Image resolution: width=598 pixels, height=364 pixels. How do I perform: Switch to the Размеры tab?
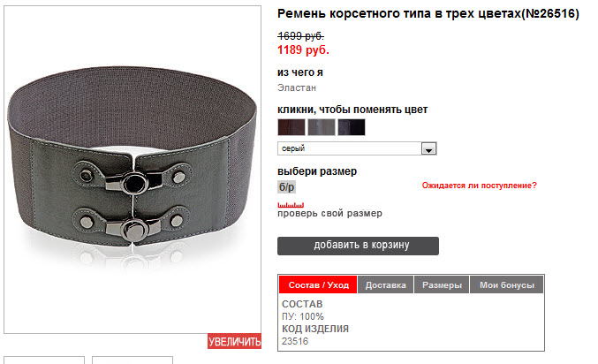coord(442,284)
